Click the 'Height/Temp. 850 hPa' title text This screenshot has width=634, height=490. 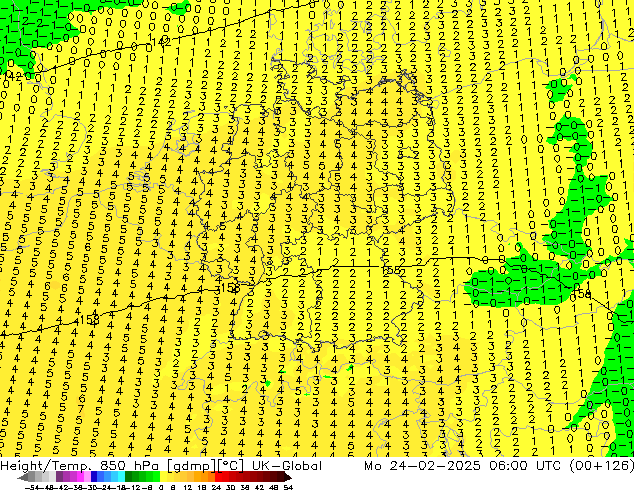coord(79,465)
